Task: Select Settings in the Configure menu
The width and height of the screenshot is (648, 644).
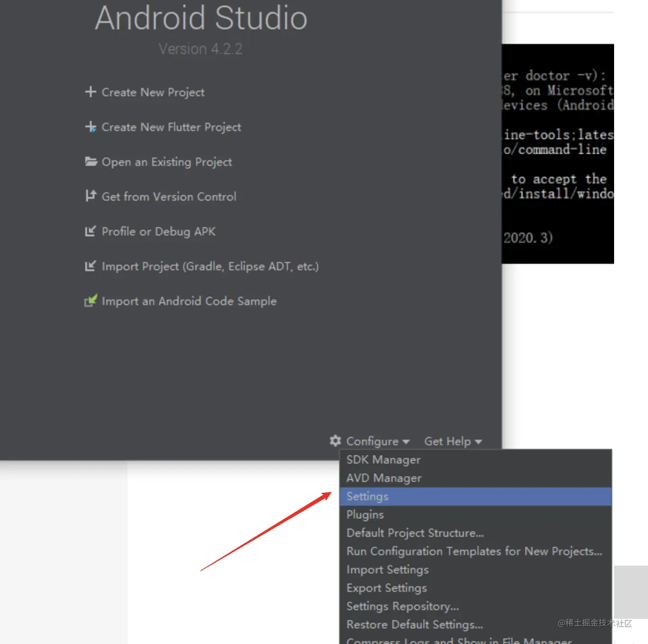Action: (x=476, y=496)
